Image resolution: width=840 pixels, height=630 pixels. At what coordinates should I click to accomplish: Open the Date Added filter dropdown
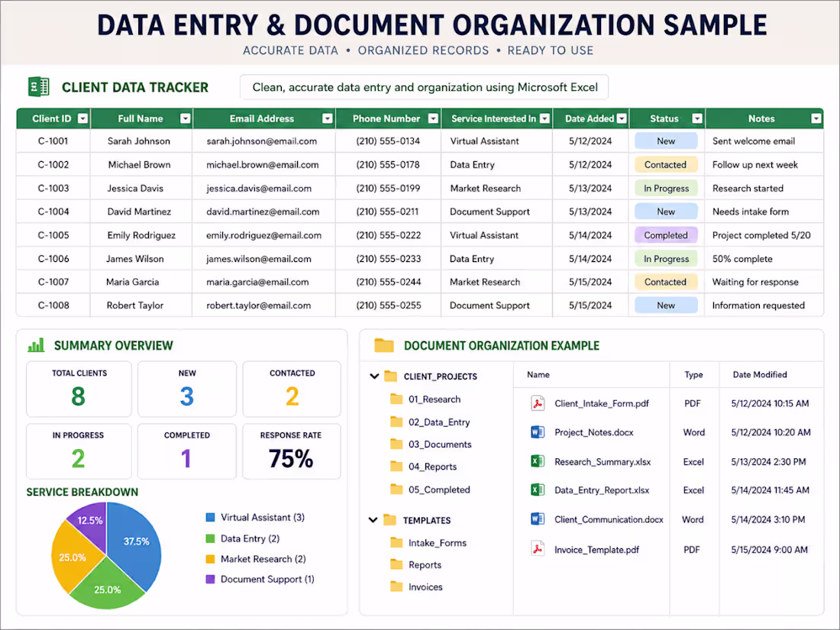click(622, 118)
